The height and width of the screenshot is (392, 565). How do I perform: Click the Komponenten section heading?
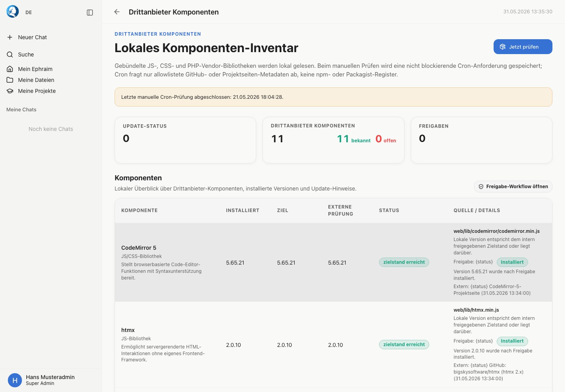pos(138,178)
